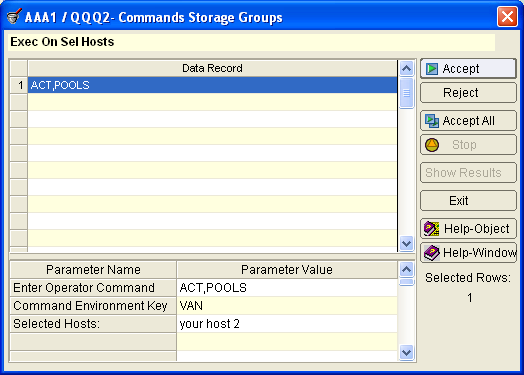
Task: Click the data record list scroll down arrow
Action: coord(406,243)
